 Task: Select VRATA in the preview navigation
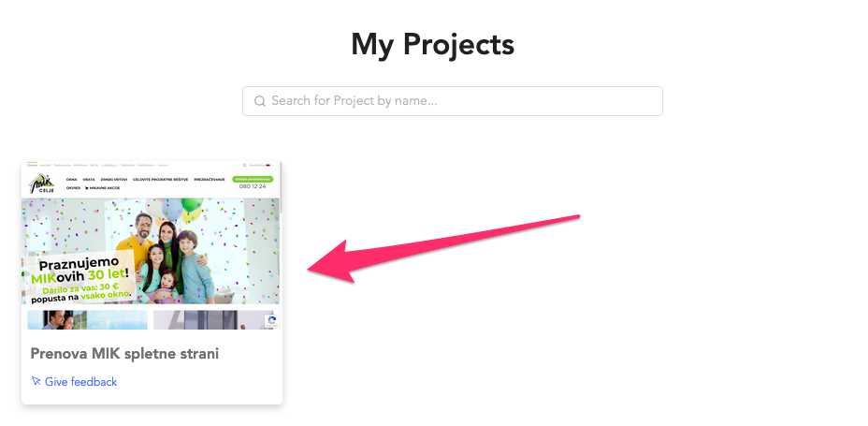click(89, 179)
